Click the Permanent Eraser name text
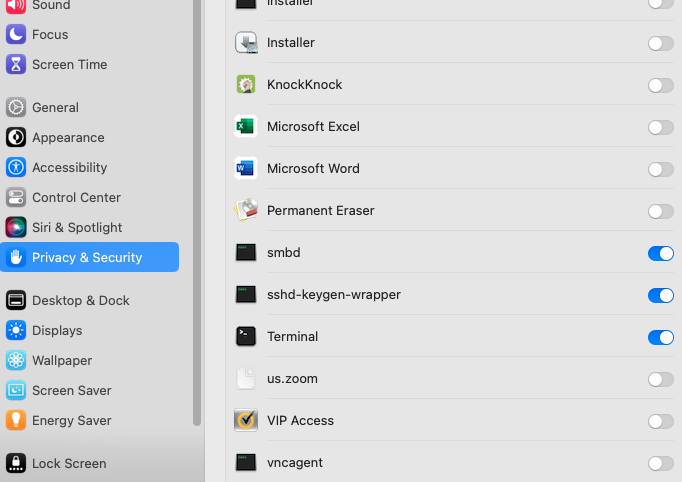This screenshot has height=482, width=682. pyautogui.click(x=321, y=211)
